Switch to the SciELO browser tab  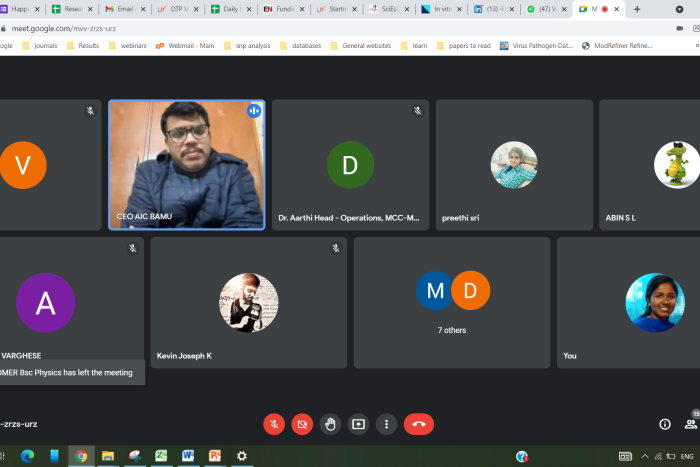(x=385, y=9)
